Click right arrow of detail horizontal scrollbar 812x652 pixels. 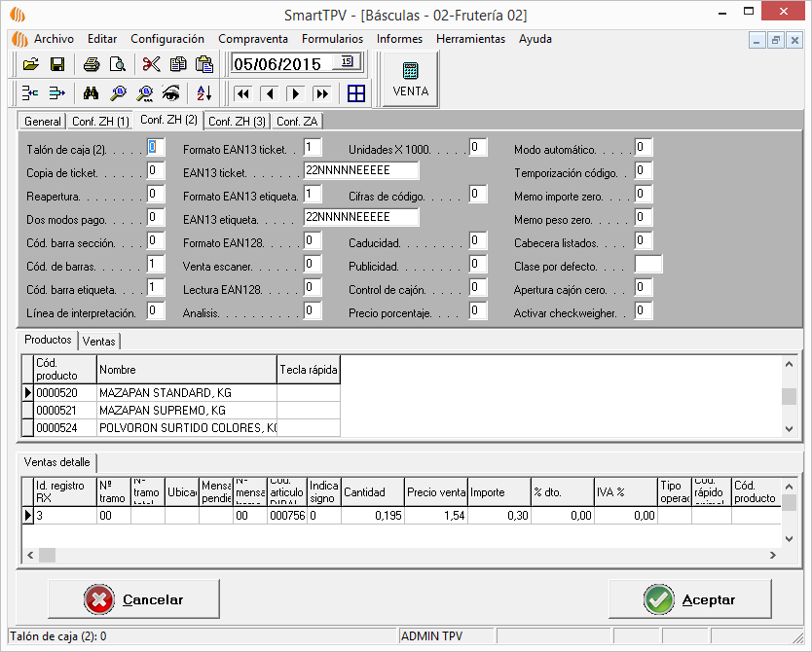(773, 556)
